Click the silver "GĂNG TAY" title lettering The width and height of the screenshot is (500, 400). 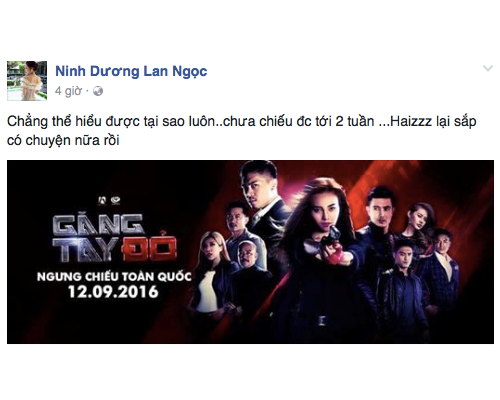(x=98, y=237)
